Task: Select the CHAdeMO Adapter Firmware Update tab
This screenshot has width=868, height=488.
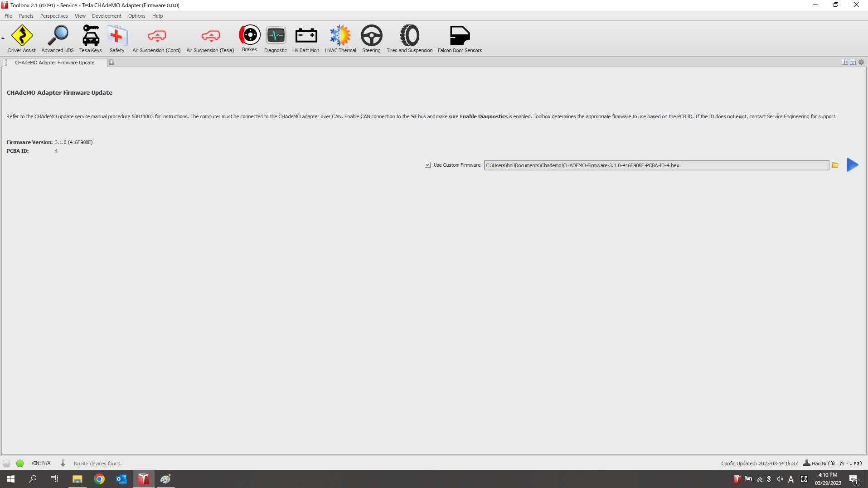Action: pos(55,63)
